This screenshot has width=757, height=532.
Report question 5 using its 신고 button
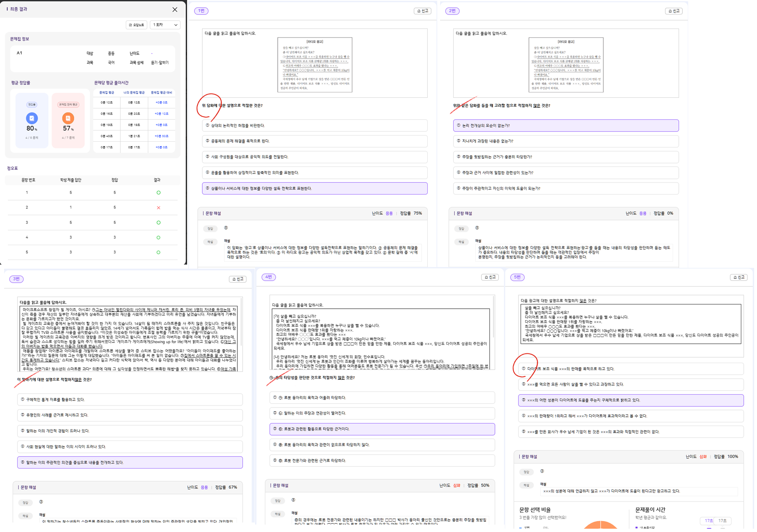click(x=738, y=277)
